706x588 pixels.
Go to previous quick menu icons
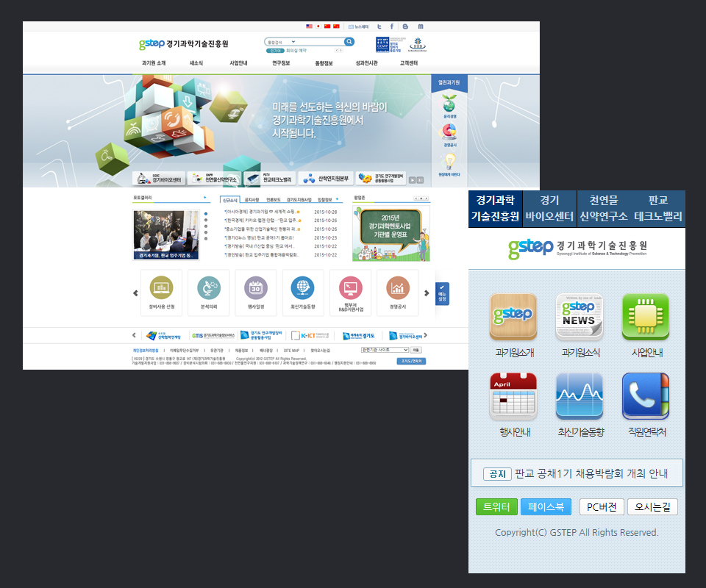(135, 293)
